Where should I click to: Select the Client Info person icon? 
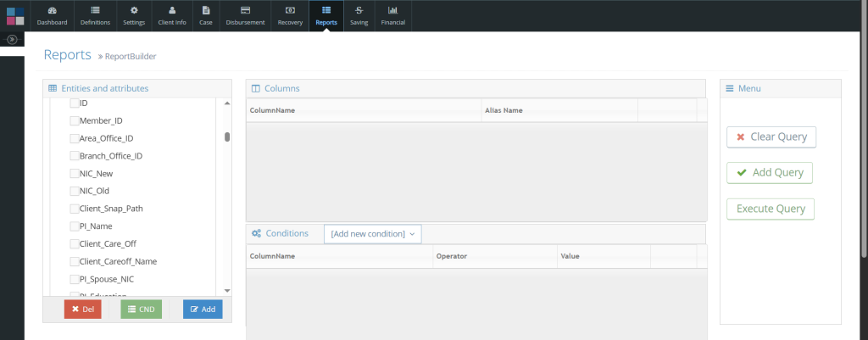(172, 10)
